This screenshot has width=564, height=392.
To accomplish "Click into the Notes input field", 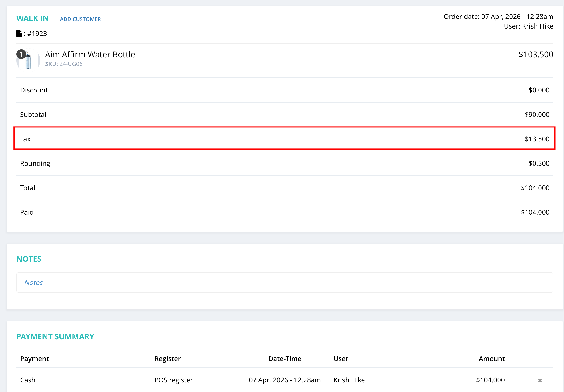I will click(x=284, y=282).
